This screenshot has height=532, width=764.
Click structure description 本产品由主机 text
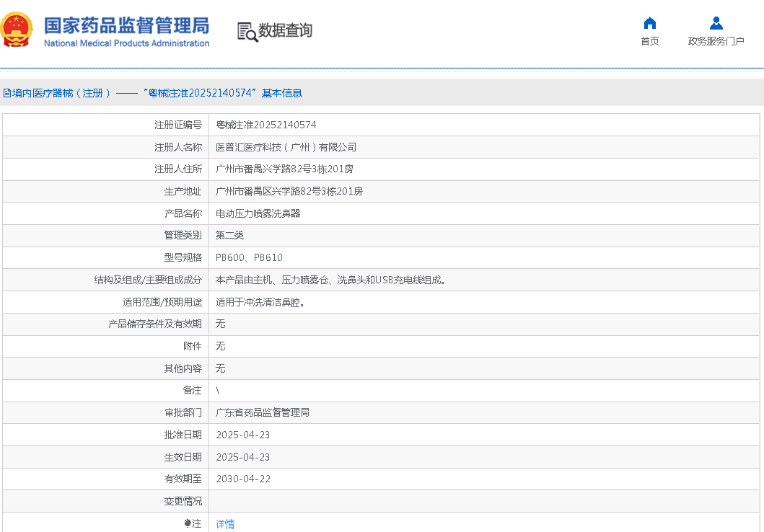[330, 280]
